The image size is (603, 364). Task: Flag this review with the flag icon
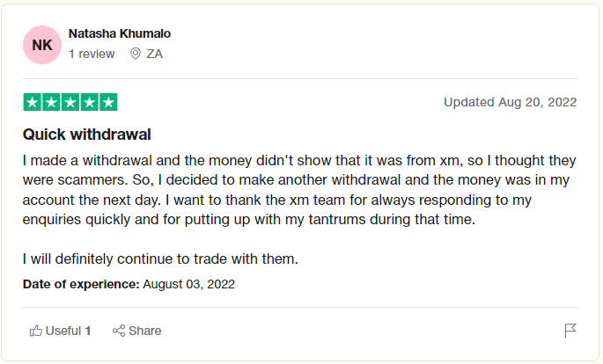pyautogui.click(x=570, y=331)
